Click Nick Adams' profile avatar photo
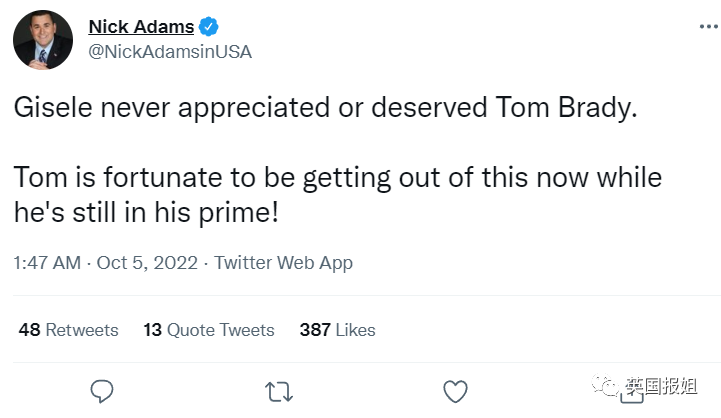The height and width of the screenshot is (418, 721). [x=43, y=40]
